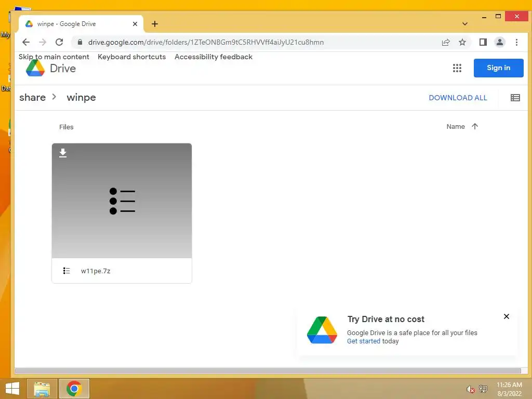Select the w11pe.7z file name

(96, 271)
